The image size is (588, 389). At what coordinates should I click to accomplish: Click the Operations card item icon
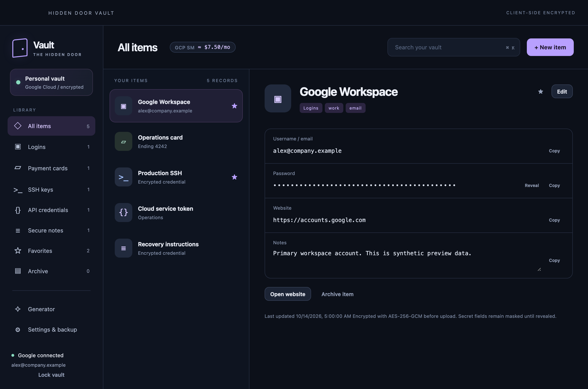point(123,141)
